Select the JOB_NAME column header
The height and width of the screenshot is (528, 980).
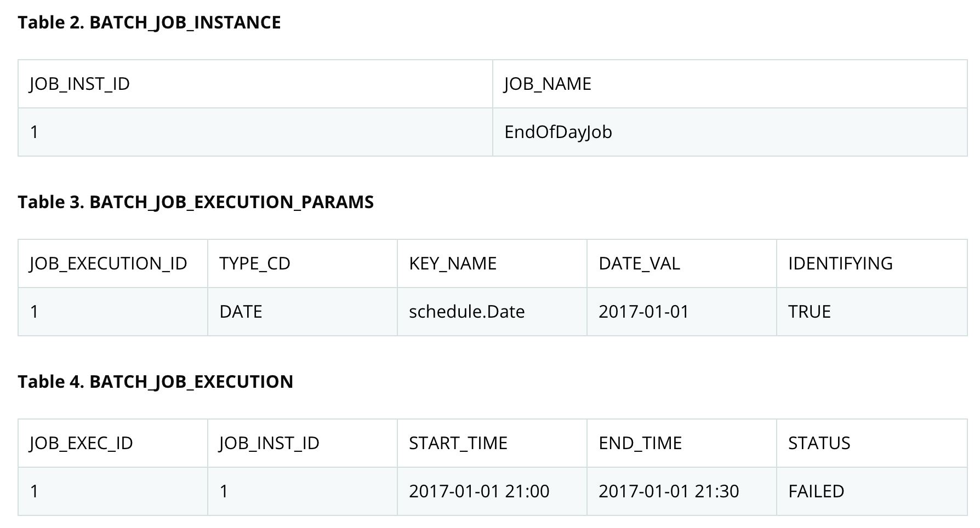pos(730,84)
